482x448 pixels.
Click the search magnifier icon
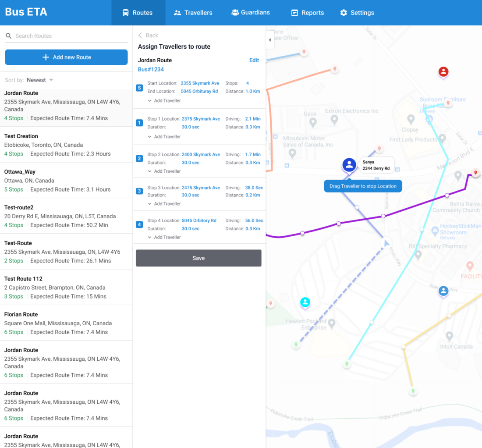click(x=8, y=36)
